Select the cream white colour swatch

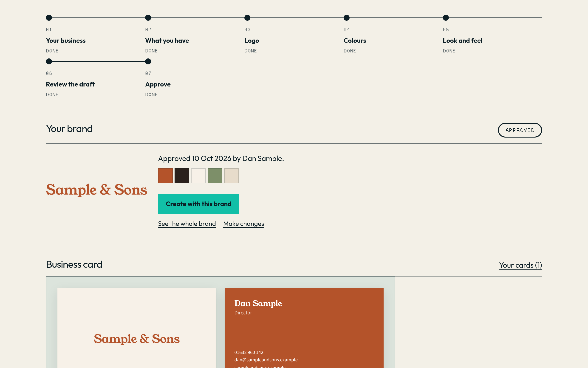tap(198, 176)
